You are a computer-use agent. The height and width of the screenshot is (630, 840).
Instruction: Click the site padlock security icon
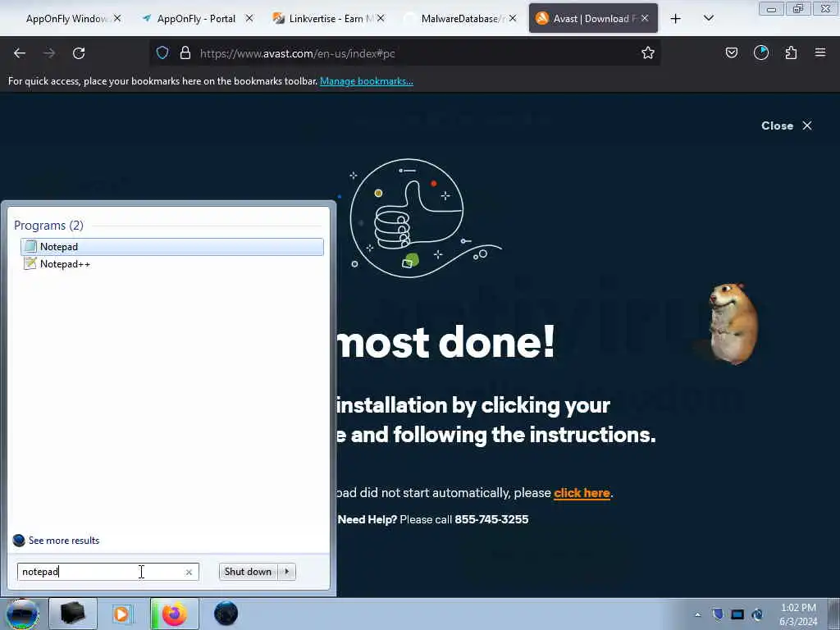coord(185,53)
